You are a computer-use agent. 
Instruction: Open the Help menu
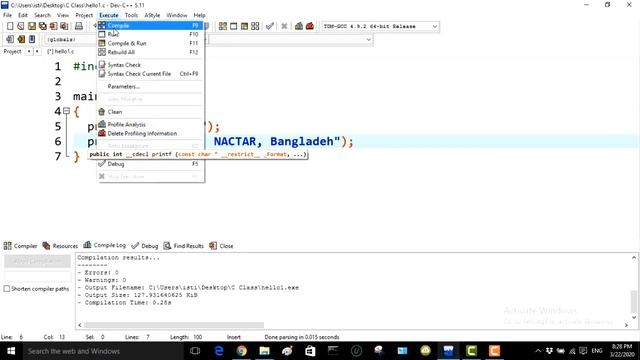200,15
